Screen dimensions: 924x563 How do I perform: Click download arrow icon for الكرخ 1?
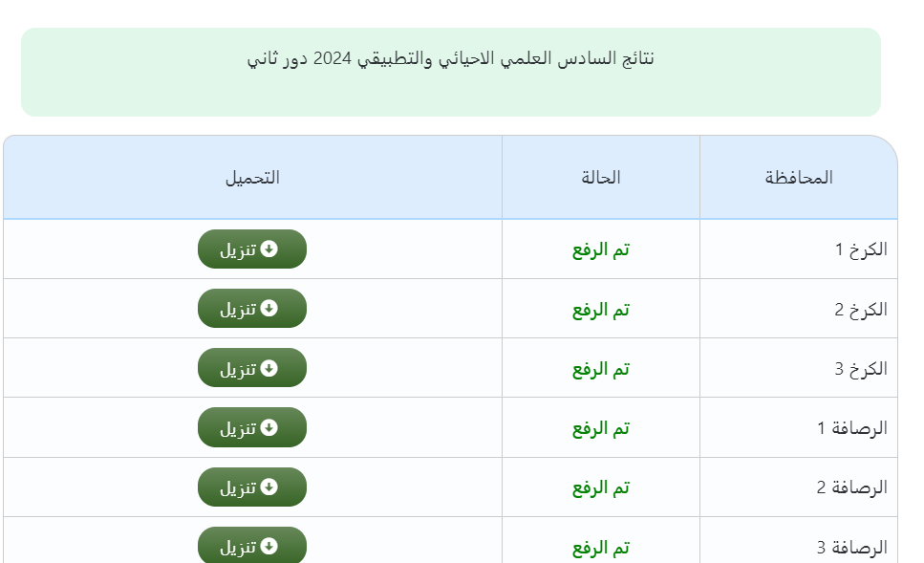[x=269, y=249]
